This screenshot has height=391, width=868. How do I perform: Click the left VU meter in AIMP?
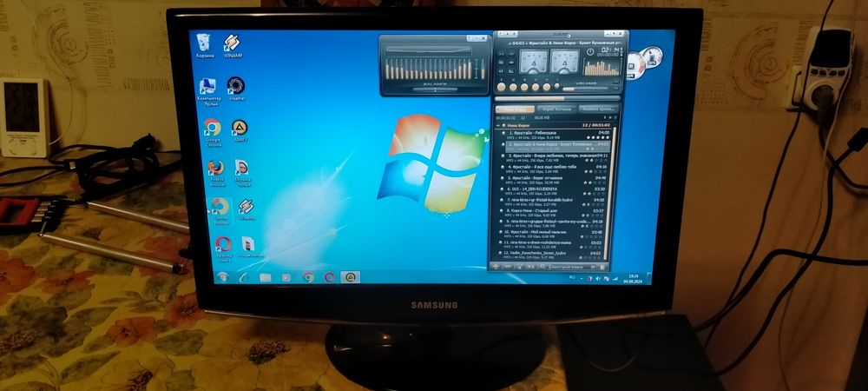click(x=534, y=61)
